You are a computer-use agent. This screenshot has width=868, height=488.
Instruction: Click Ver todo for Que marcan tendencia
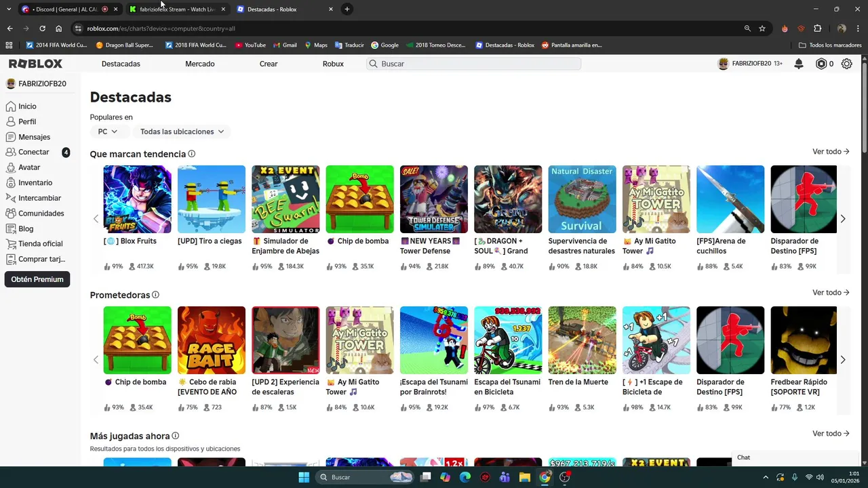coord(831,152)
